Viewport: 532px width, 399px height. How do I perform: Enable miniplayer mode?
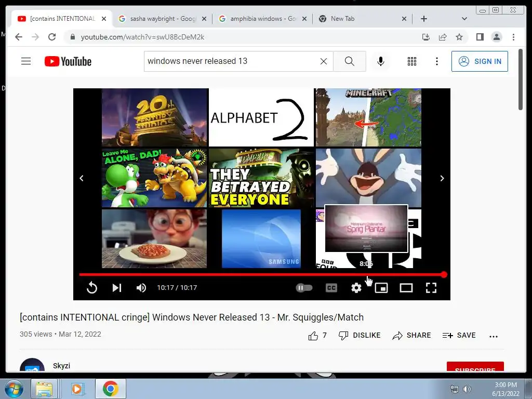[381, 288]
